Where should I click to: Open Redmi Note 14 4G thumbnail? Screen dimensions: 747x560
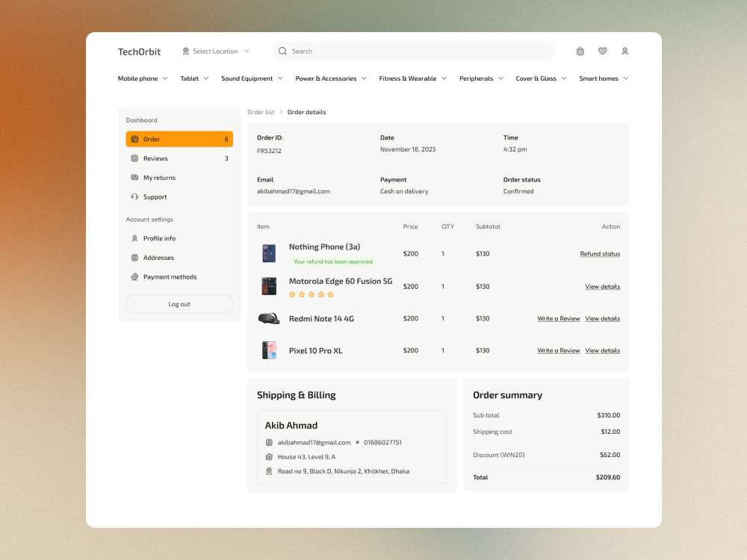pos(269,318)
